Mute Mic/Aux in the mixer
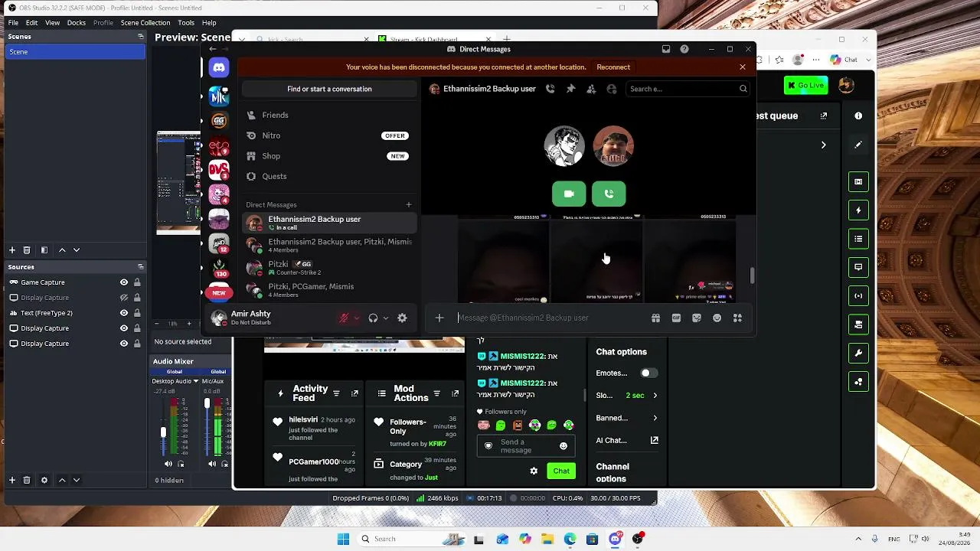This screenshot has width=980, height=551. click(x=212, y=464)
